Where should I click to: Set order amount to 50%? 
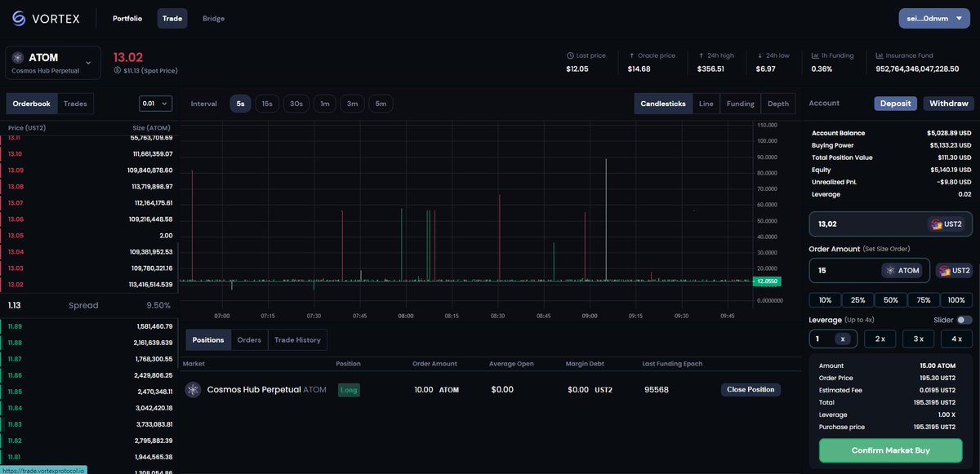890,299
